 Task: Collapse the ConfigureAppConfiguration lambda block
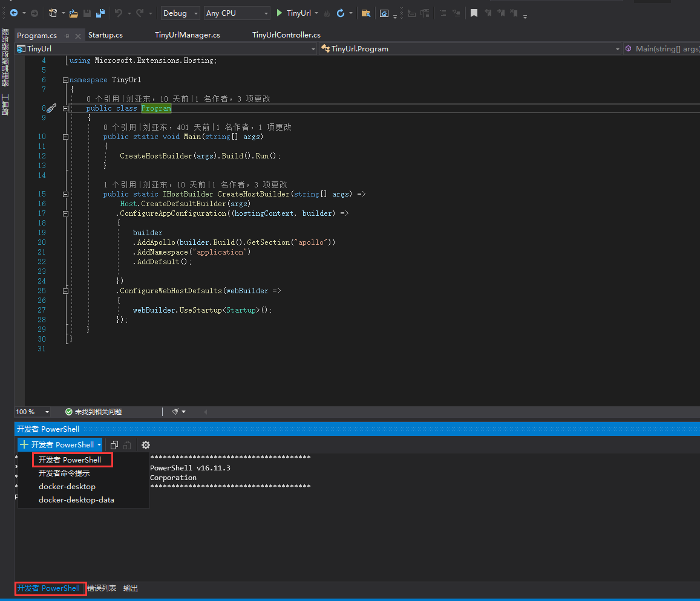[65, 213]
